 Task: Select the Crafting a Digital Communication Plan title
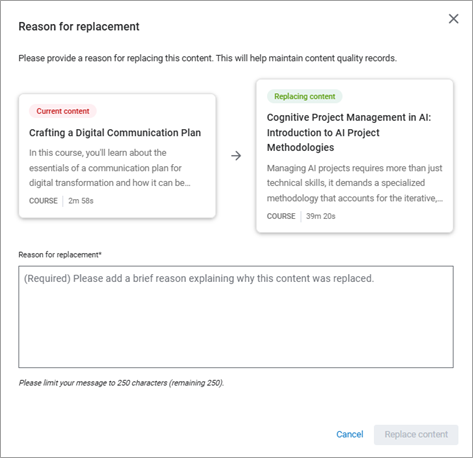pos(115,133)
